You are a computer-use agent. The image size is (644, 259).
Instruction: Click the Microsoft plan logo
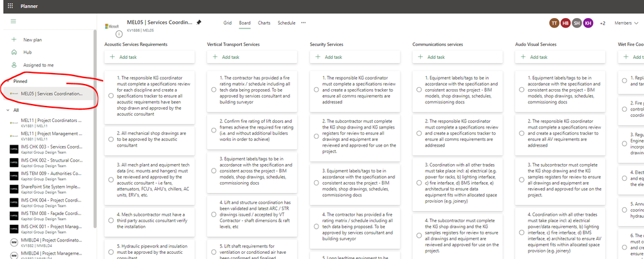[x=112, y=26]
